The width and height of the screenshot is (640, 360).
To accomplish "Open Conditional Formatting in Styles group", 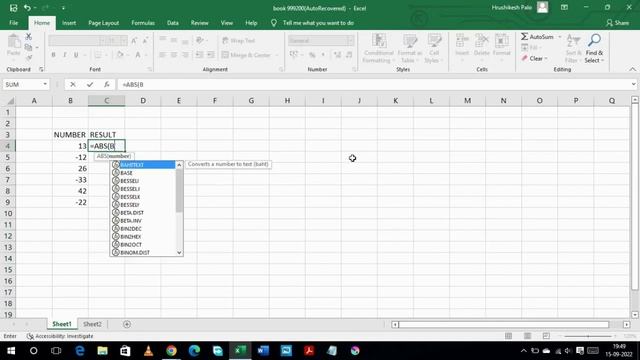I will click(x=378, y=49).
